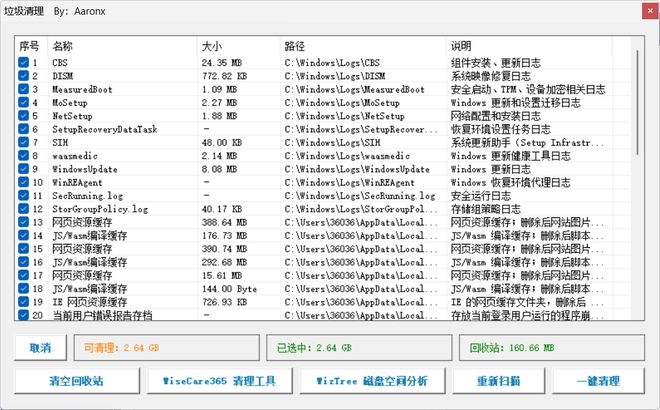Image resolution: width=660 pixels, height=410 pixels.
Task: Toggle the StorGroupPolicy.log row checkbox
Action: 23,209
